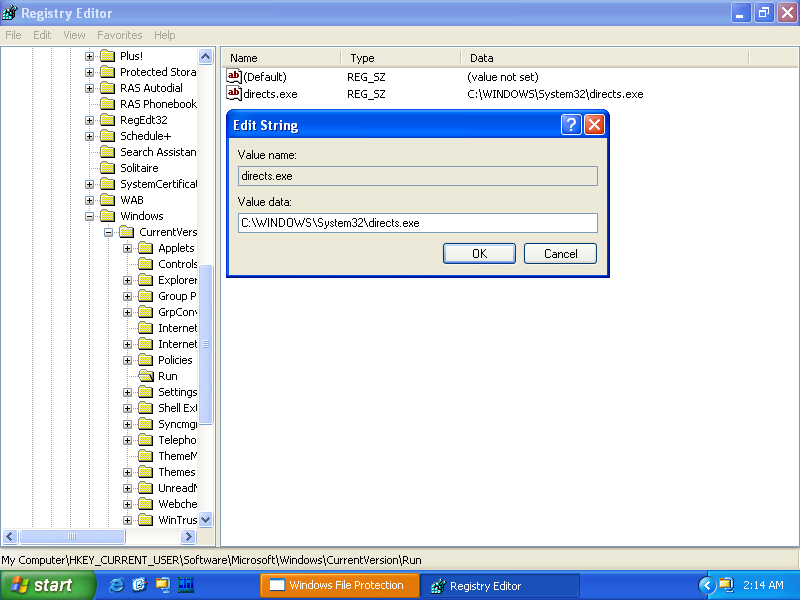Expand the Explorer key
The image size is (800, 600).
128,280
